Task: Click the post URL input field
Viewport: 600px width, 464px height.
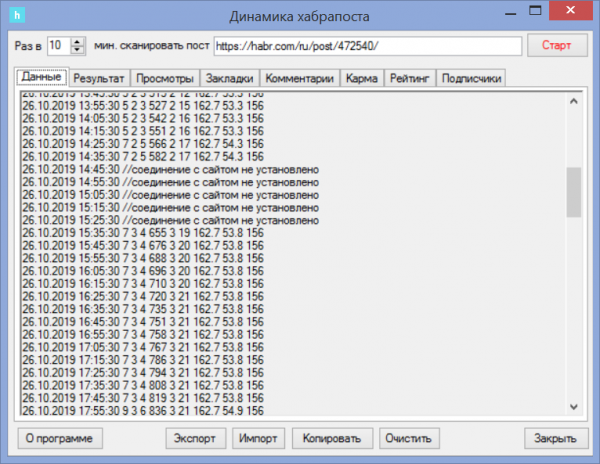Action: pos(369,47)
